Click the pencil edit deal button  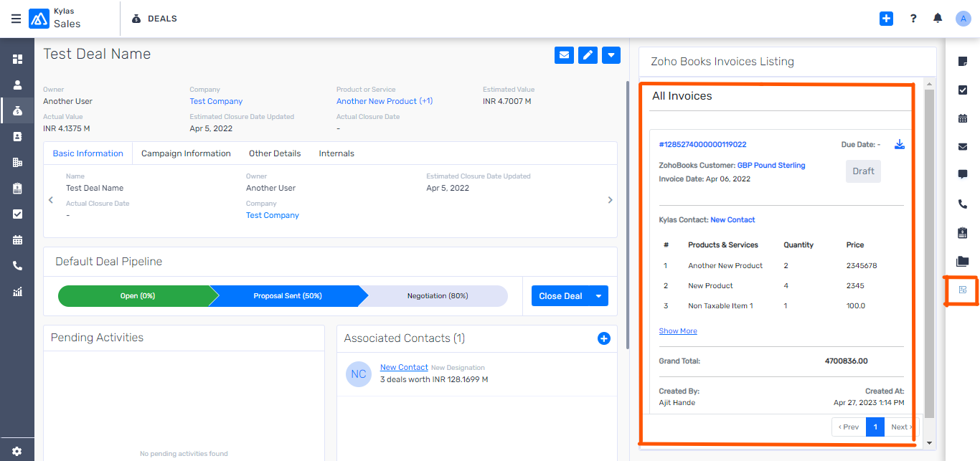[x=588, y=55]
